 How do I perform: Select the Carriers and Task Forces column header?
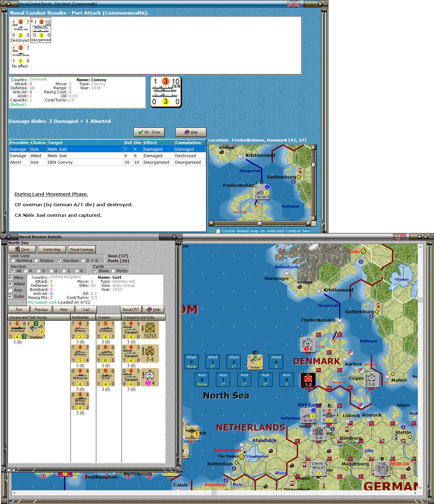[39, 317]
